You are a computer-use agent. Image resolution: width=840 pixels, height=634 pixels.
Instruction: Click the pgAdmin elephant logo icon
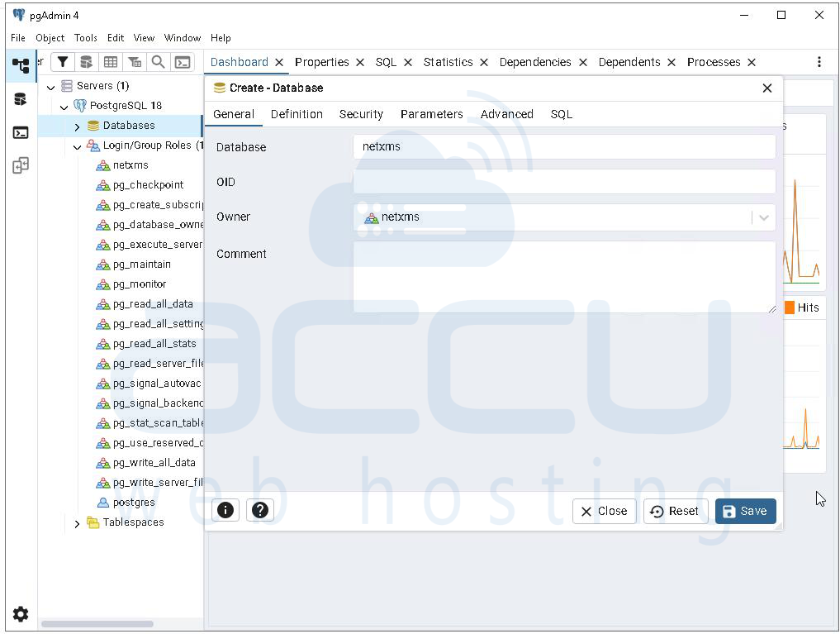click(x=19, y=15)
